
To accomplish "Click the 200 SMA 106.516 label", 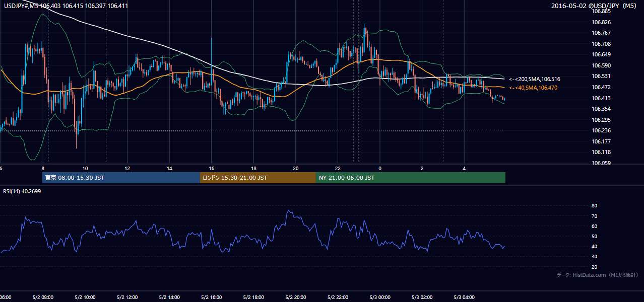I will coord(535,79).
